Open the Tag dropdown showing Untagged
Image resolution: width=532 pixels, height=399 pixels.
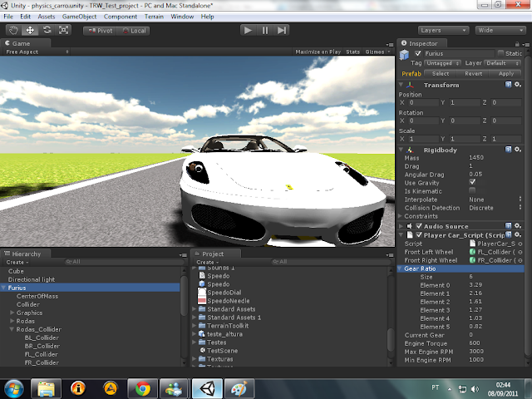pyautogui.click(x=442, y=63)
